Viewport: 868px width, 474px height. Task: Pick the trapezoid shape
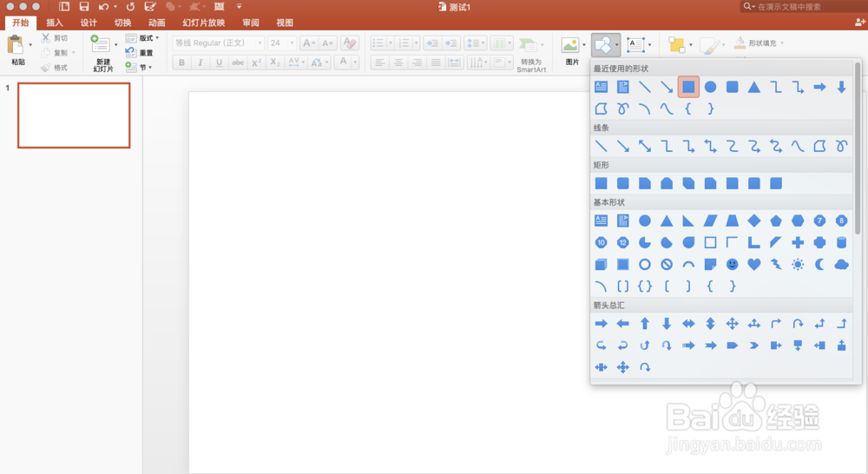(x=732, y=221)
